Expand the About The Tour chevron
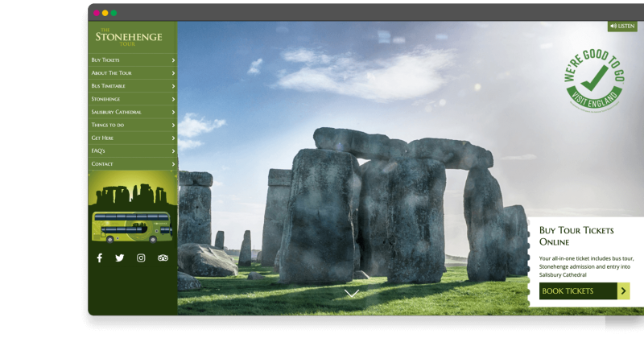 pos(173,73)
